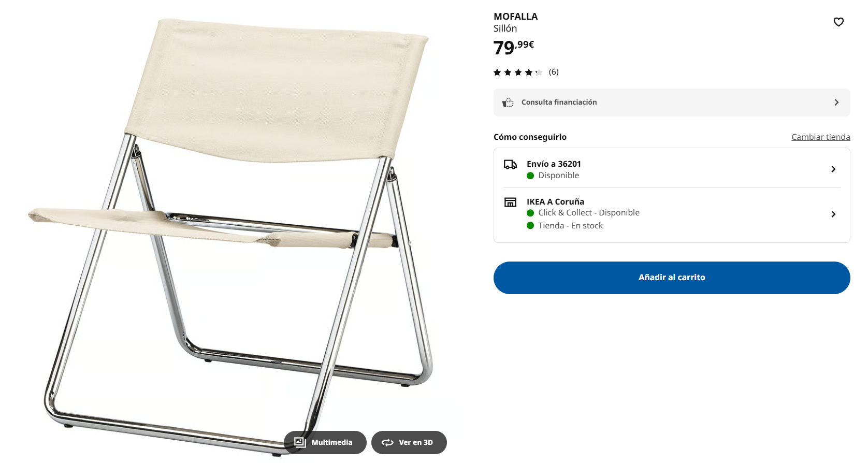Click the Multimedia image icon
Viewport: 868px width, 463px height.
pos(300,442)
